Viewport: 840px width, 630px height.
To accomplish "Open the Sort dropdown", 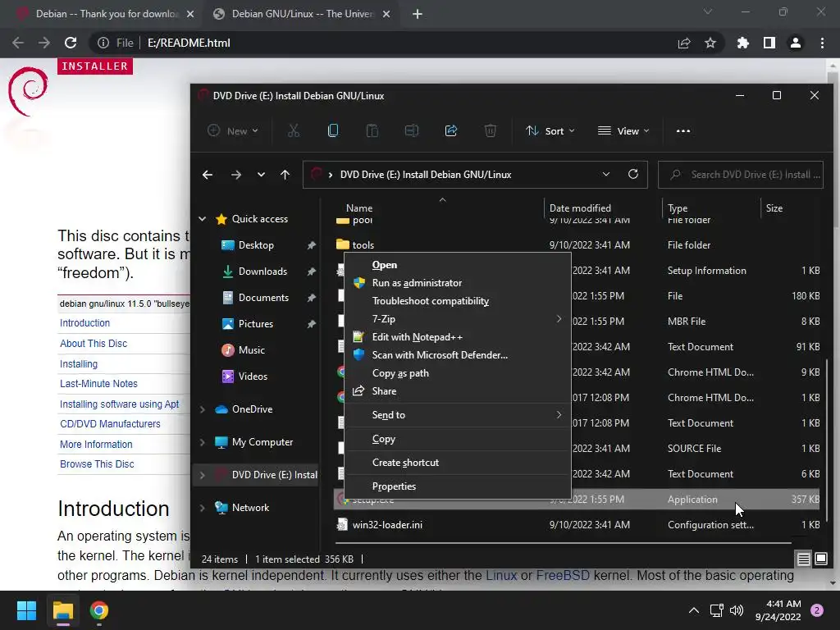I will (550, 130).
